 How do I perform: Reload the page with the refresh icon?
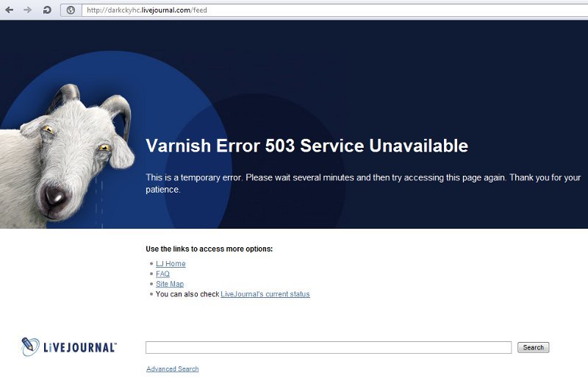point(47,10)
